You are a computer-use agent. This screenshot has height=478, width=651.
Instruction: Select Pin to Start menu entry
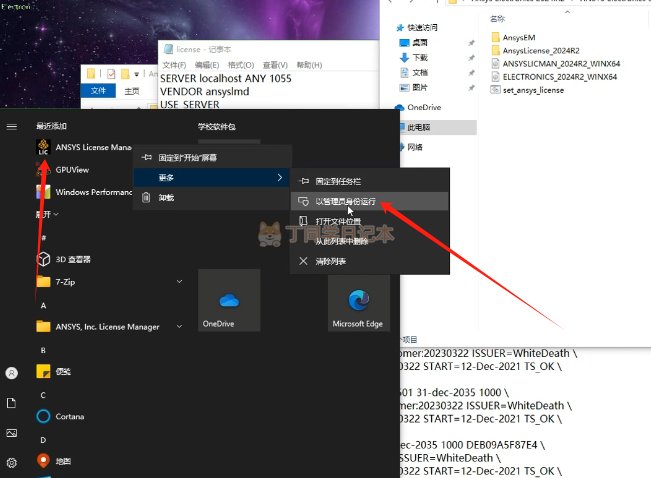point(212,158)
